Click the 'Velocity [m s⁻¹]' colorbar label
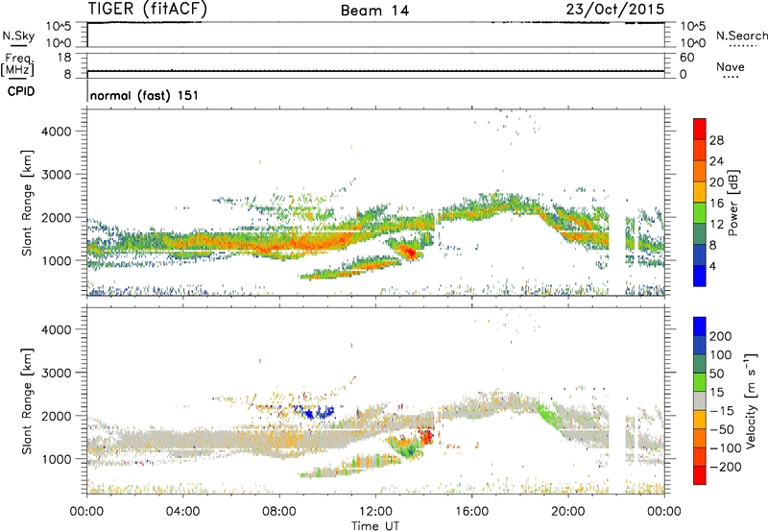 coord(751,400)
